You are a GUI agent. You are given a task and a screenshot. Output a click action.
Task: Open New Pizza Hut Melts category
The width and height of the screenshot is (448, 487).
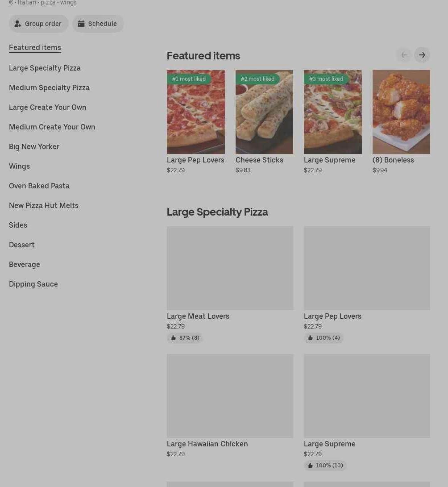(x=44, y=205)
